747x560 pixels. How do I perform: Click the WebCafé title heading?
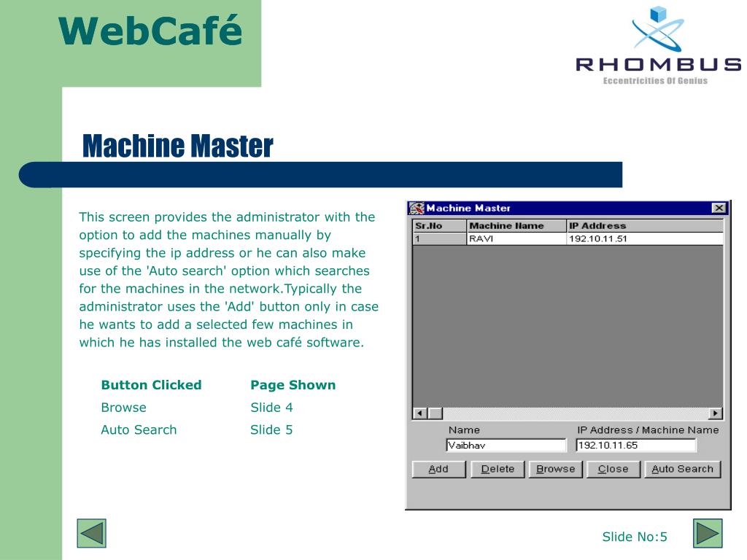click(150, 31)
